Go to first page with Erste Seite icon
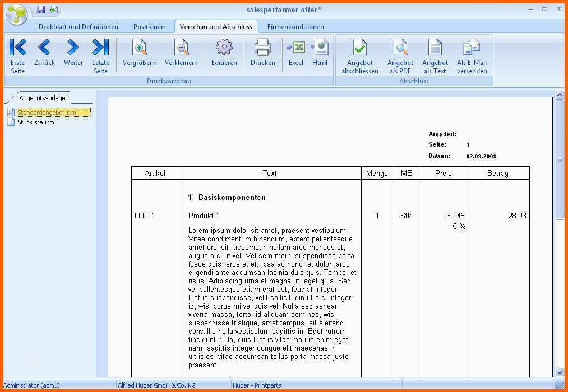 click(18, 56)
